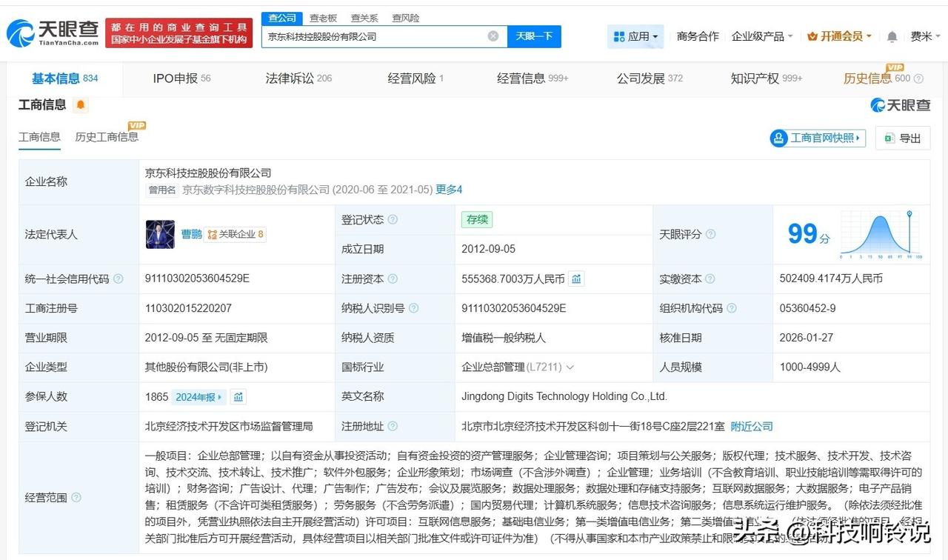This screenshot has width=948, height=560.
Task: Click the info icon beside 注册资本
Action: click(393, 279)
